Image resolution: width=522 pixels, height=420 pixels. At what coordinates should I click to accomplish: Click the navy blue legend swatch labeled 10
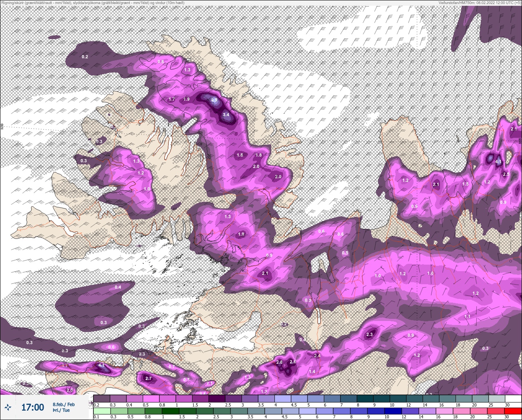[x=393, y=411]
